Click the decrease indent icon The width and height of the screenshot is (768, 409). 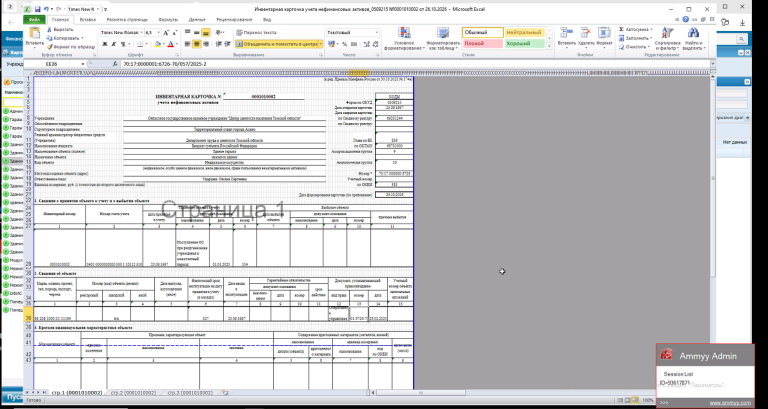[x=218, y=44]
